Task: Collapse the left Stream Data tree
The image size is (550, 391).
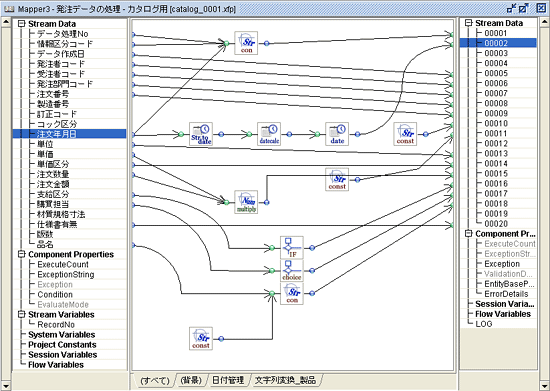Action: [22, 23]
